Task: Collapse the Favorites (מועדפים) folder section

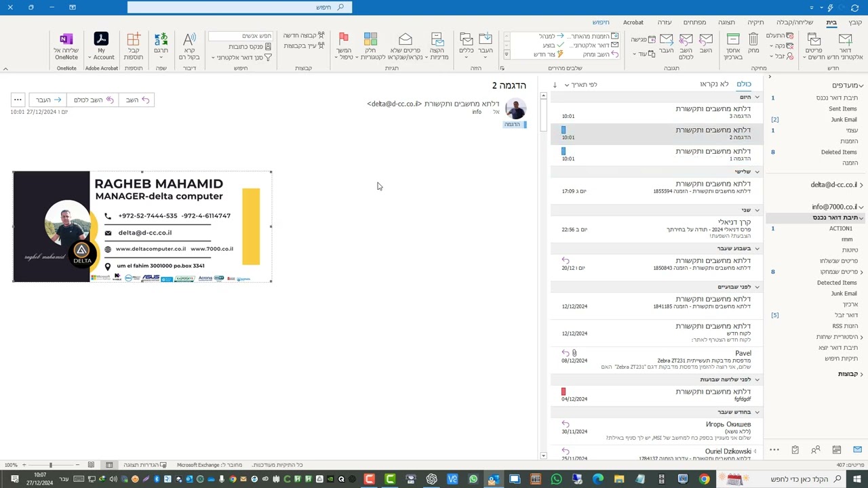Action: [863, 85]
